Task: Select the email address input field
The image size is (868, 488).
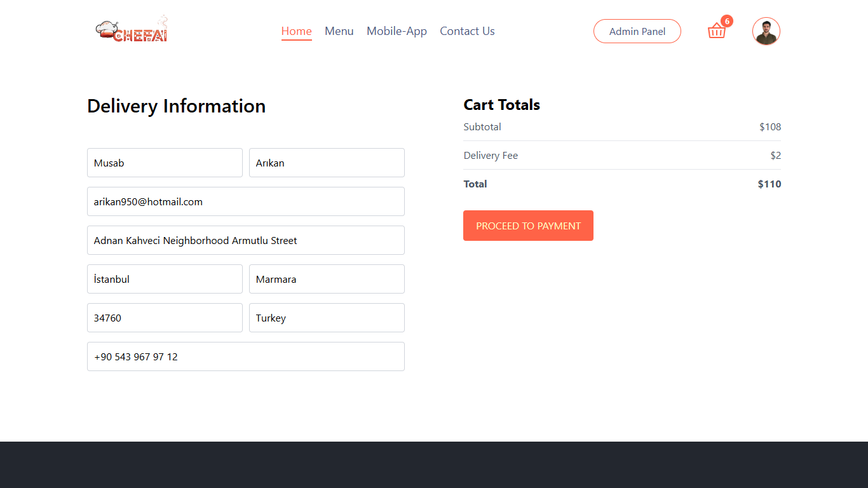Action: click(x=245, y=201)
